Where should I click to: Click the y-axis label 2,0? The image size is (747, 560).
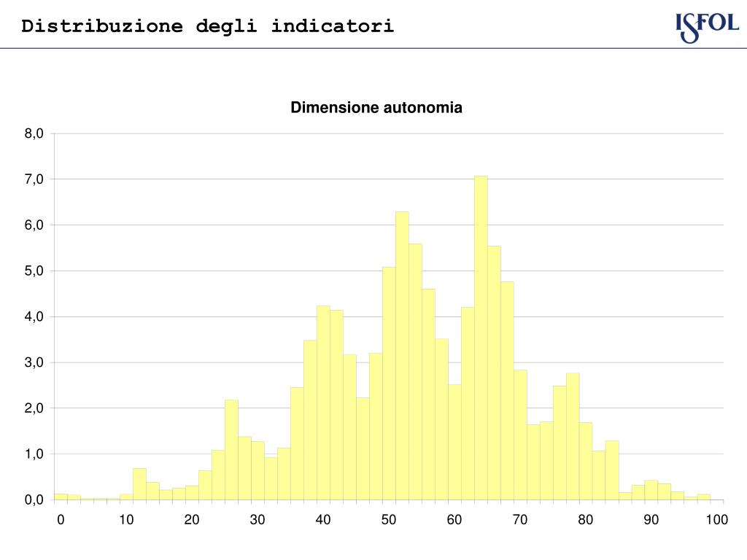pyautogui.click(x=34, y=408)
